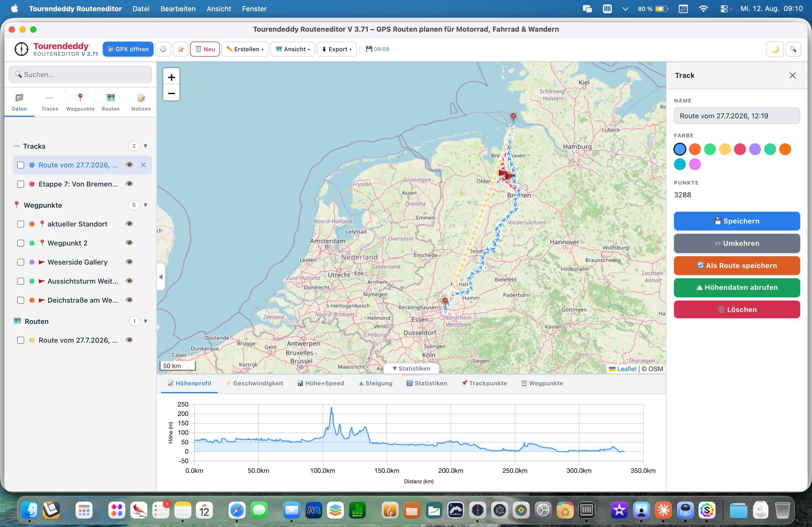Select the cyan track color swatch

point(680,164)
